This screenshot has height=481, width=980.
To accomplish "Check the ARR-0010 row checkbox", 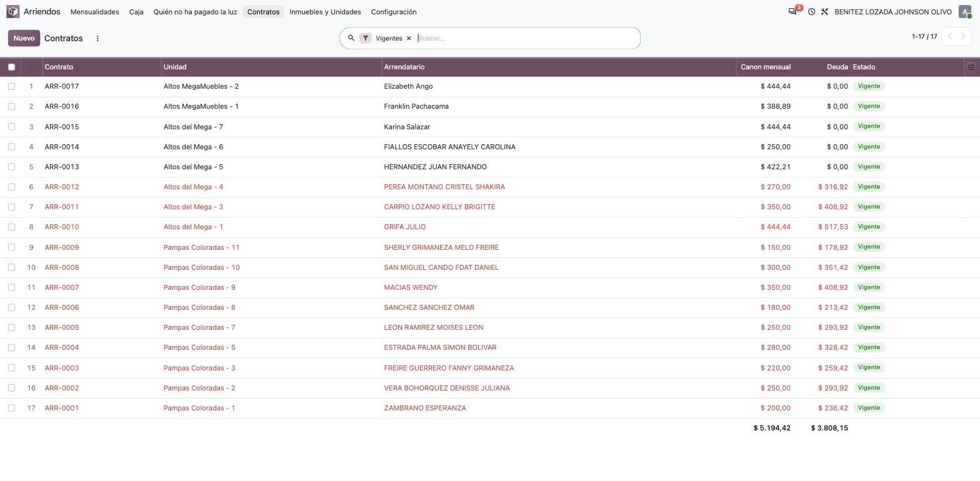I will (x=11, y=227).
